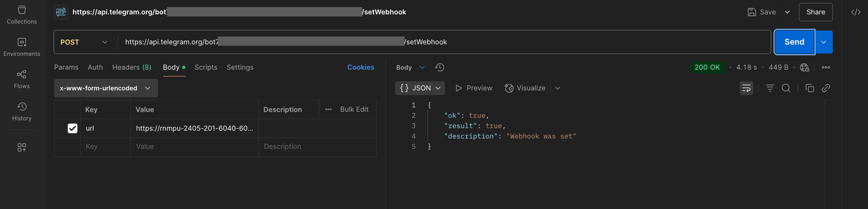Viewport: 868px width, 209px height.
Task: Open Environments in the sidebar
Action: pyautogui.click(x=22, y=47)
